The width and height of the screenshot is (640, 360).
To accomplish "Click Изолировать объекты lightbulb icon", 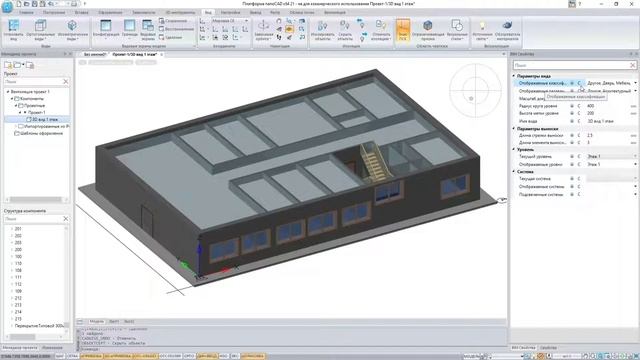I will point(322,26).
